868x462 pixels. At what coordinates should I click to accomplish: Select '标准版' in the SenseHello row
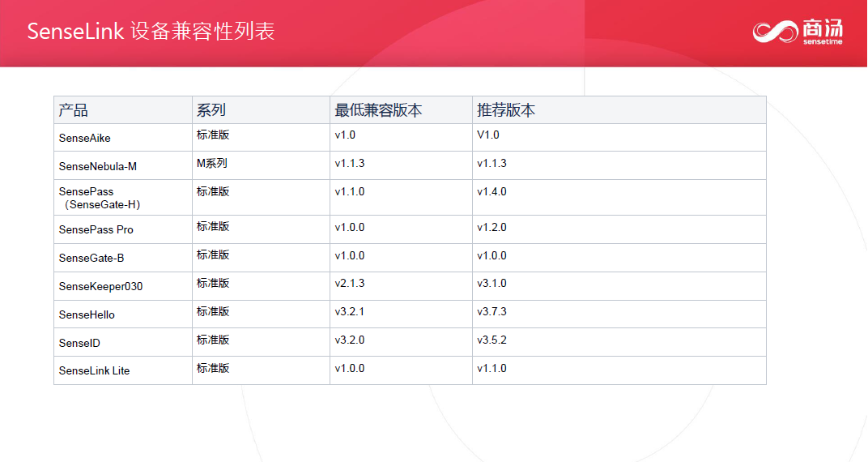(x=261, y=314)
